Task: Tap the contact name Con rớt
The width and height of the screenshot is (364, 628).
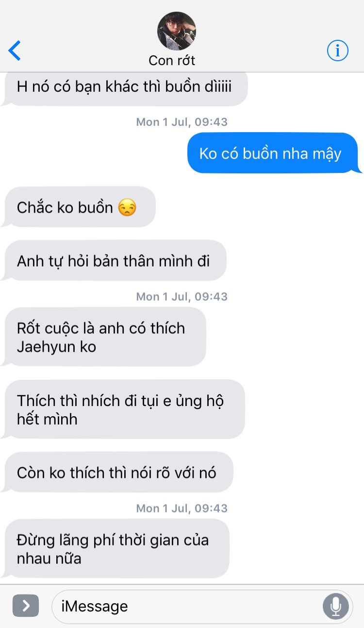Action: pyautogui.click(x=172, y=60)
